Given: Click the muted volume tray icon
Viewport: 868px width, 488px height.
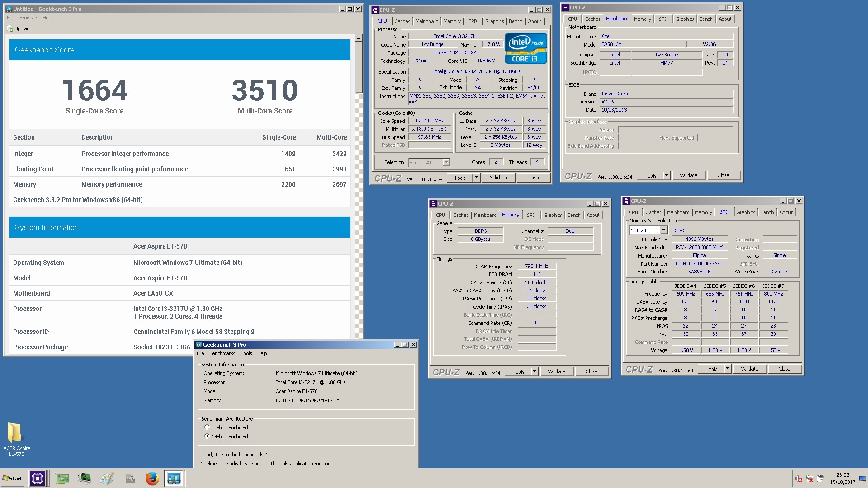Looking at the screenshot, I should 799,479.
